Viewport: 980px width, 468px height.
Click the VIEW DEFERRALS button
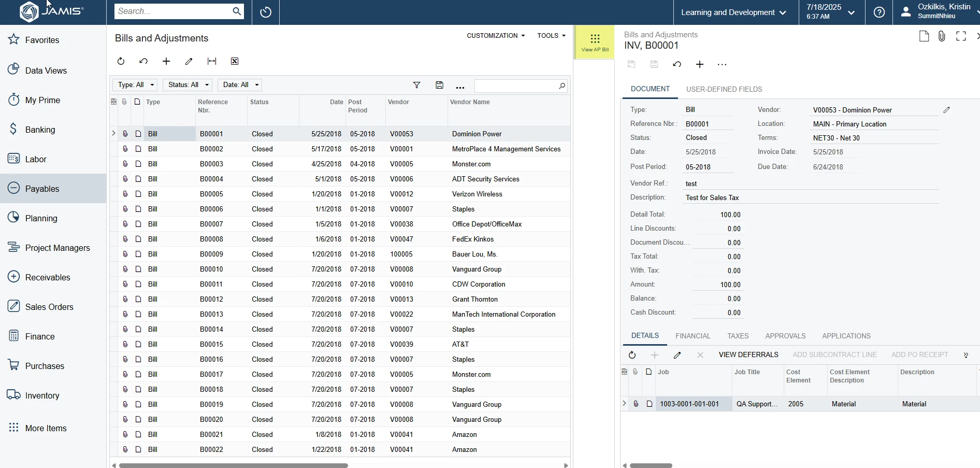tap(748, 355)
